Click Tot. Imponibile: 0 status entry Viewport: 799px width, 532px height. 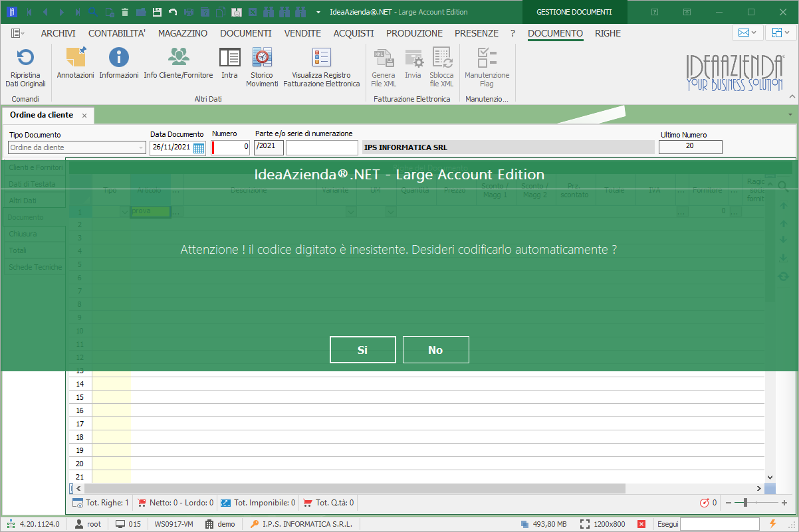tap(259, 503)
